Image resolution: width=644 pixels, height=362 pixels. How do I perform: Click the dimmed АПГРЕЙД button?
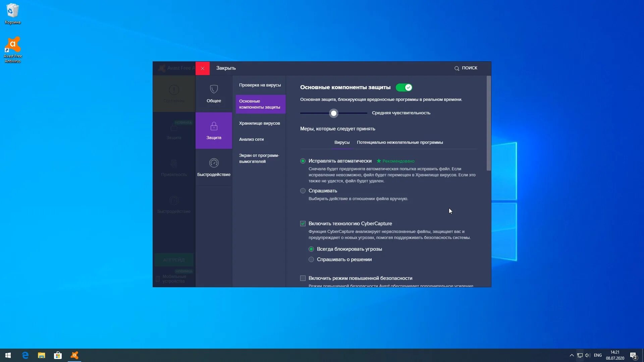click(174, 260)
